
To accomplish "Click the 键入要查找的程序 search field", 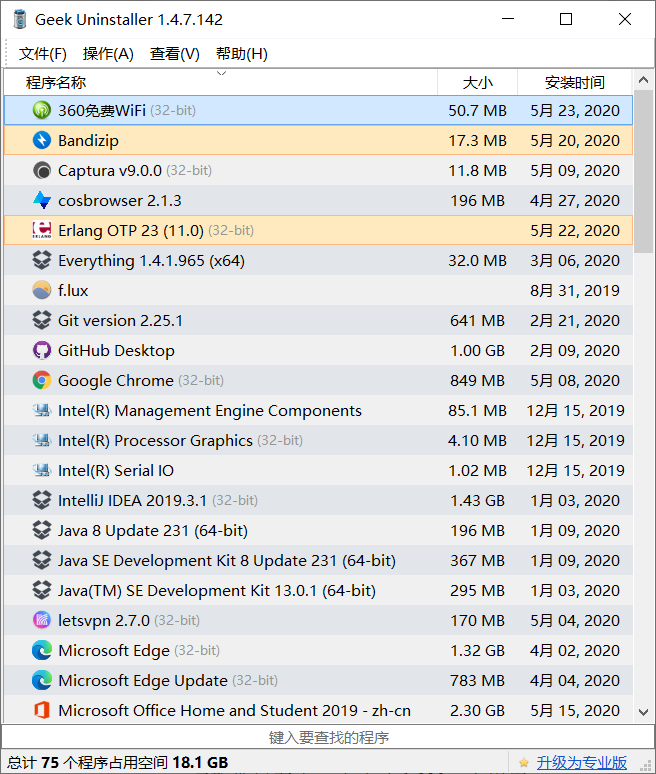I will click(x=328, y=737).
